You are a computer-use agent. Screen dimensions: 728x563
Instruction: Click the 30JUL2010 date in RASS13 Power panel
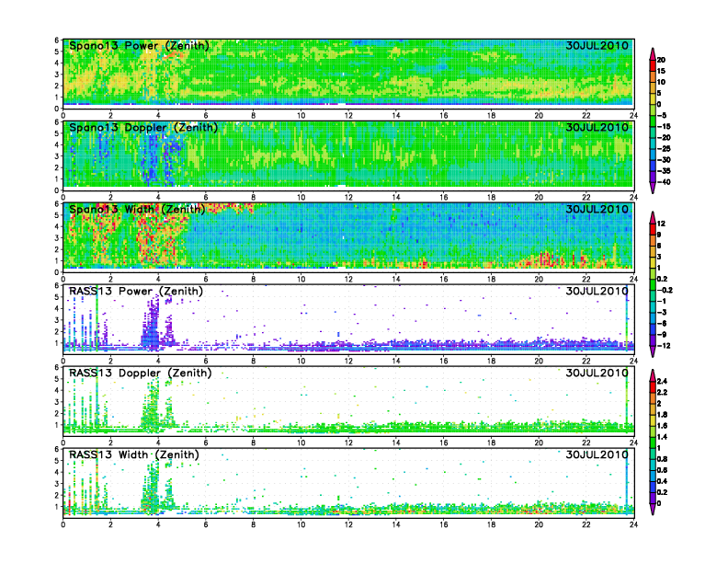pos(597,292)
